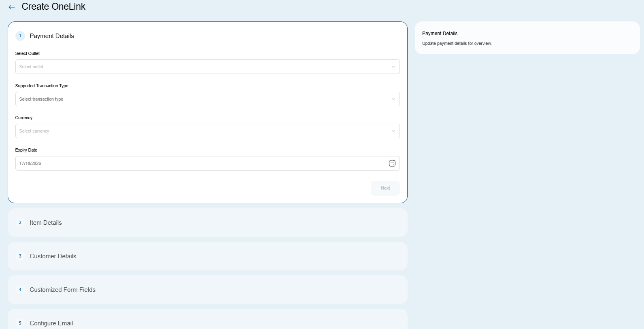Click the step 2 number badge
The image size is (644, 329).
(x=20, y=223)
